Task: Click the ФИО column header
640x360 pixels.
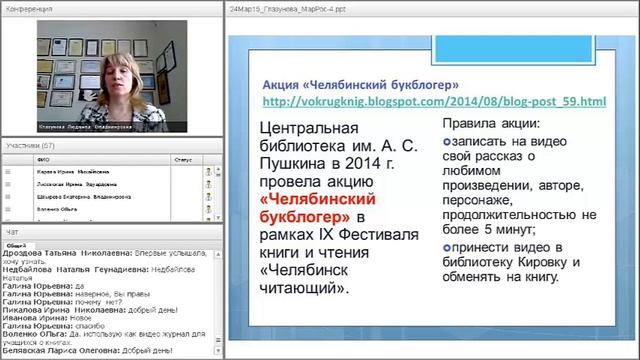Action: [102, 160]
